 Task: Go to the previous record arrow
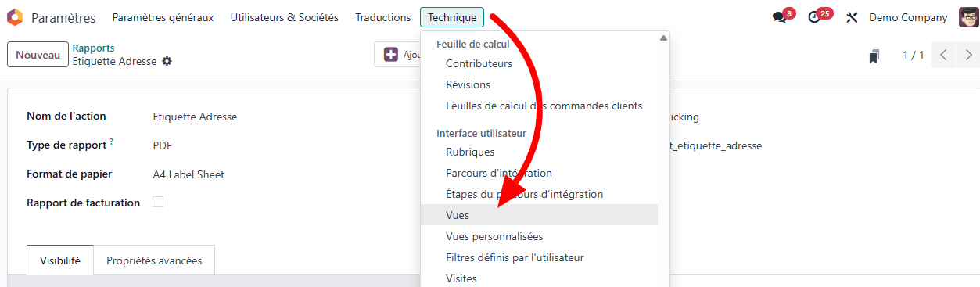point(944,56)
